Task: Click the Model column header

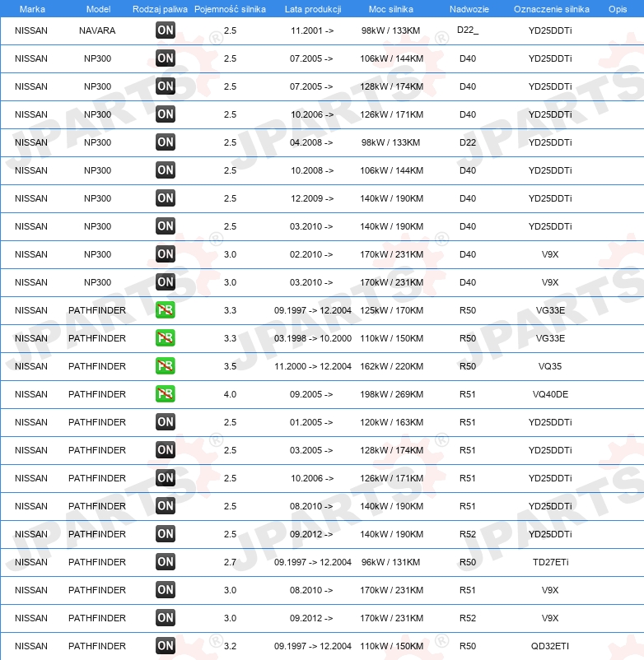Action: [98, 9]
